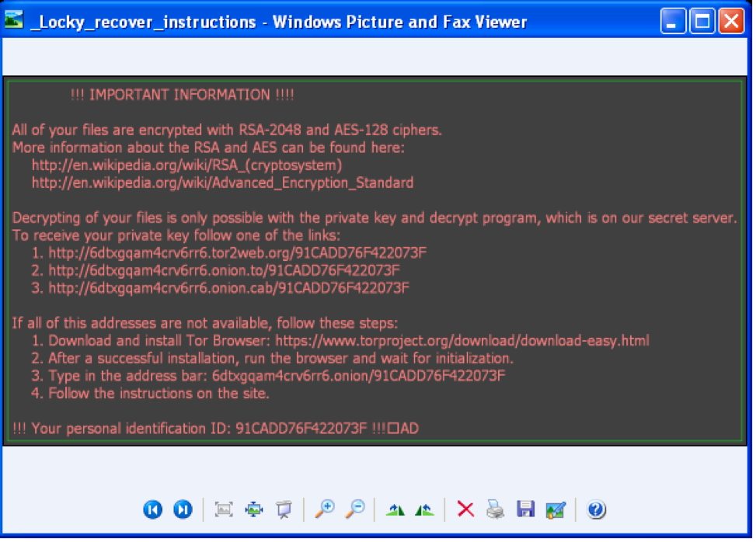The width and height of the screenshot is (756, 542).
Task: Minimize the Picture and Fax Viewer window
Action: tap(675, 21)
